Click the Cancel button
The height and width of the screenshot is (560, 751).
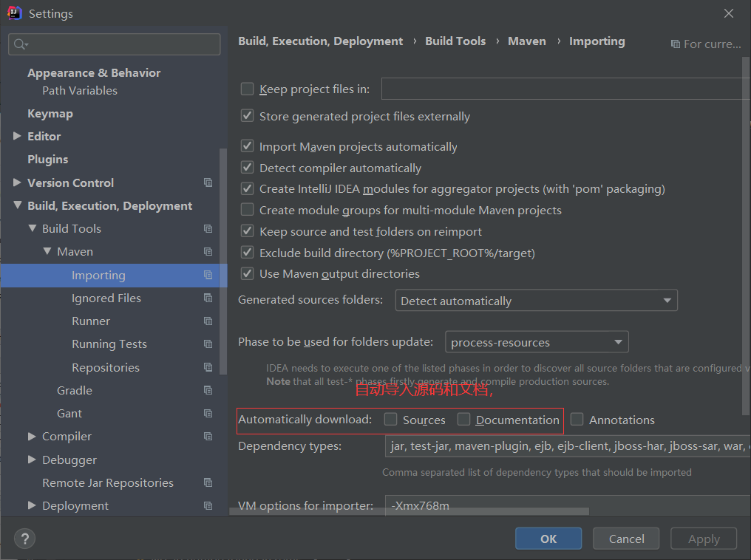coord(627,539)
